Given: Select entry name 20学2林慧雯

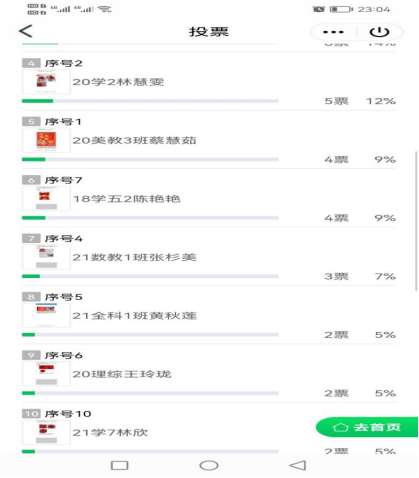Looking at the screenshot, I should pyautogui.click(x=118, y=82).
